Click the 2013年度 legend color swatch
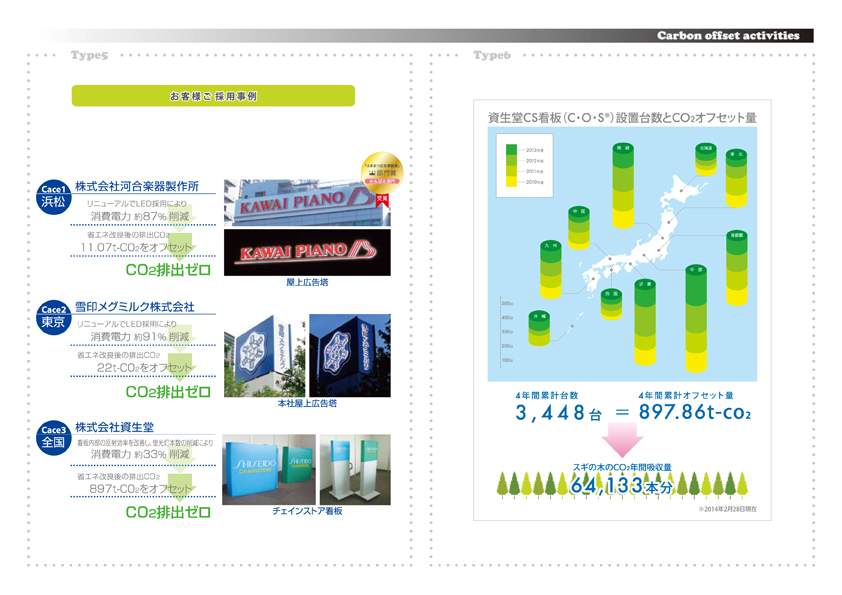The image size is (842, 595). (511, 150)
